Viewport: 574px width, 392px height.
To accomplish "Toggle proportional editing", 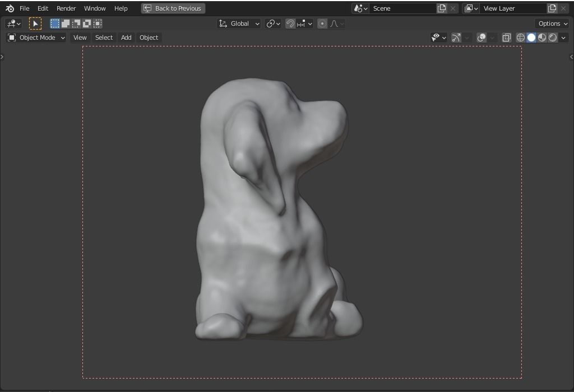I will 322,24.
